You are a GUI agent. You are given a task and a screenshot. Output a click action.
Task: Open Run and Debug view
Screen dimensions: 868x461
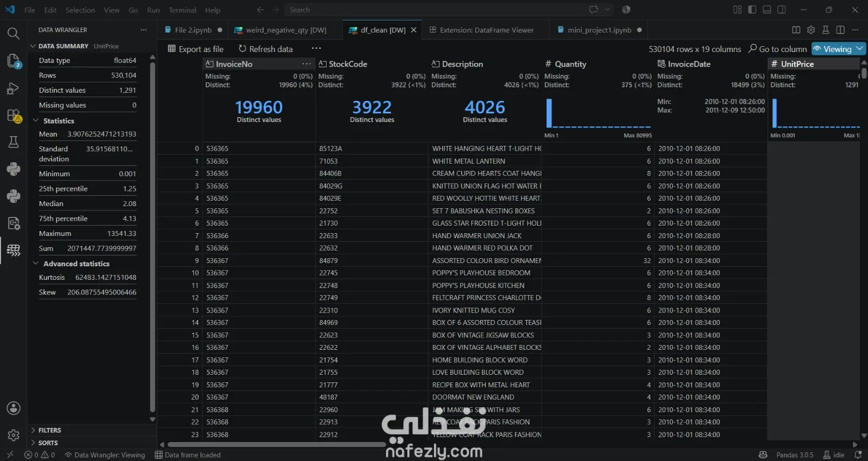(13, 88)
